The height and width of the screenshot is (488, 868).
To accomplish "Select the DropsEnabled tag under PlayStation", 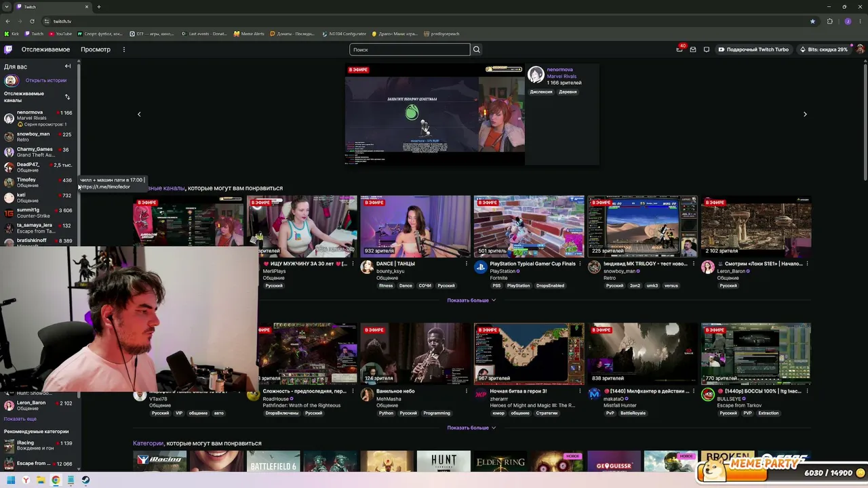I will pos(550,285).
